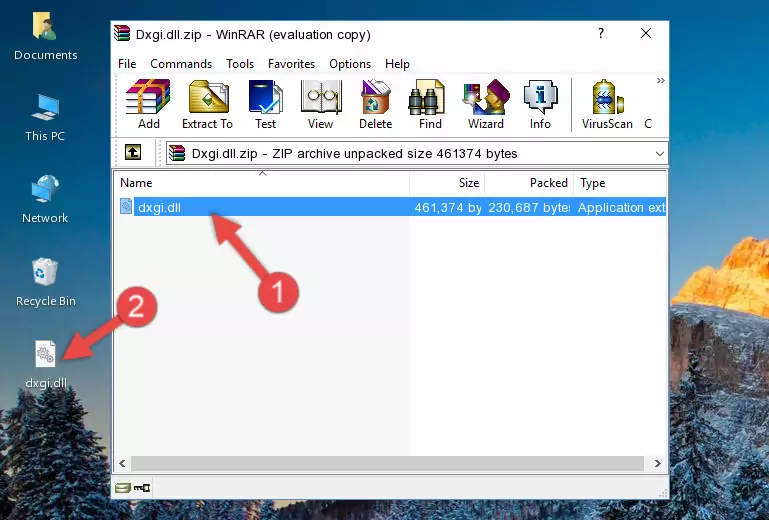Click the Extract To toolbar icon
The image size is (769, 520).
pos(207,104)
